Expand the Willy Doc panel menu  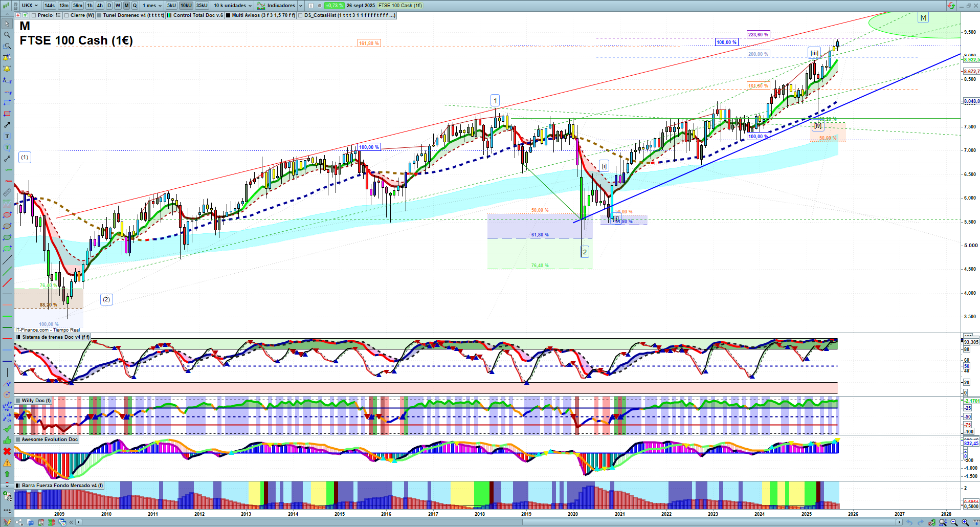[18, 401]
